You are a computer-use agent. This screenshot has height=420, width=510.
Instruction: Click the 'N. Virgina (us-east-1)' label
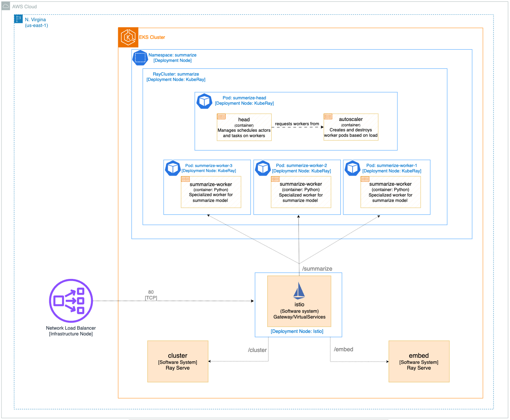36,22
